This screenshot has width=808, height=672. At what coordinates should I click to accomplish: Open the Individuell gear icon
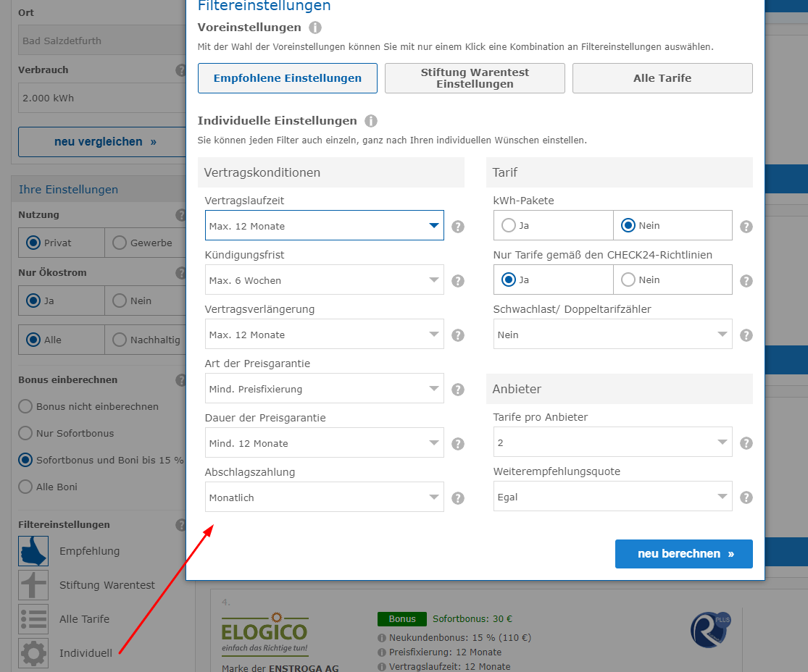(x=33, y=653)
